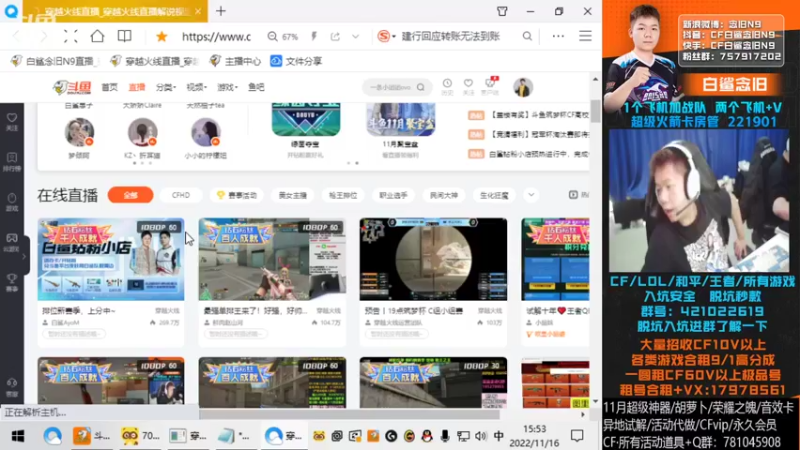Image resolution: width=800 pixels, height=450 pixels.
Task: Select the CFHD filter pill
Action: [181, 195]
